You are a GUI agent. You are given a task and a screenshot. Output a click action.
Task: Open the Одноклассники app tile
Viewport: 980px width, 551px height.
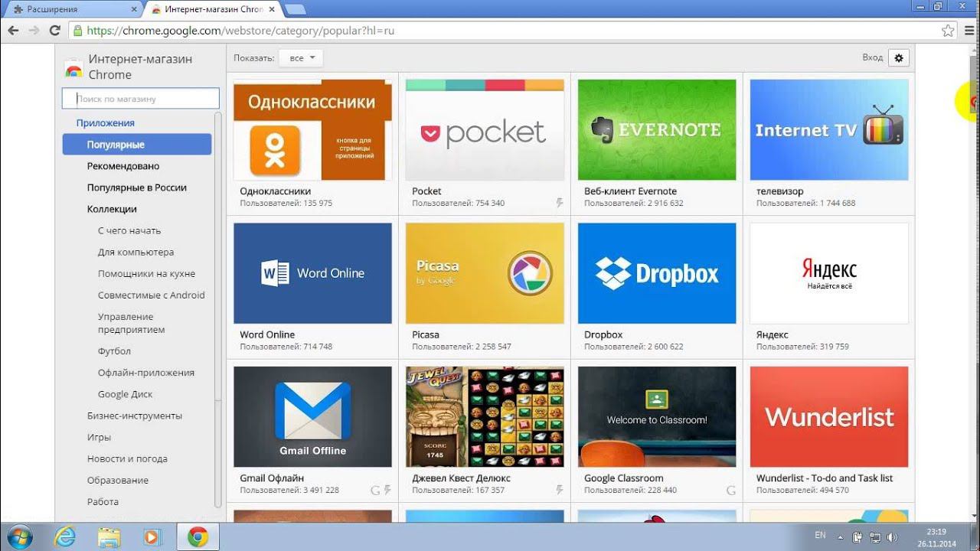(x=312, y=144)
